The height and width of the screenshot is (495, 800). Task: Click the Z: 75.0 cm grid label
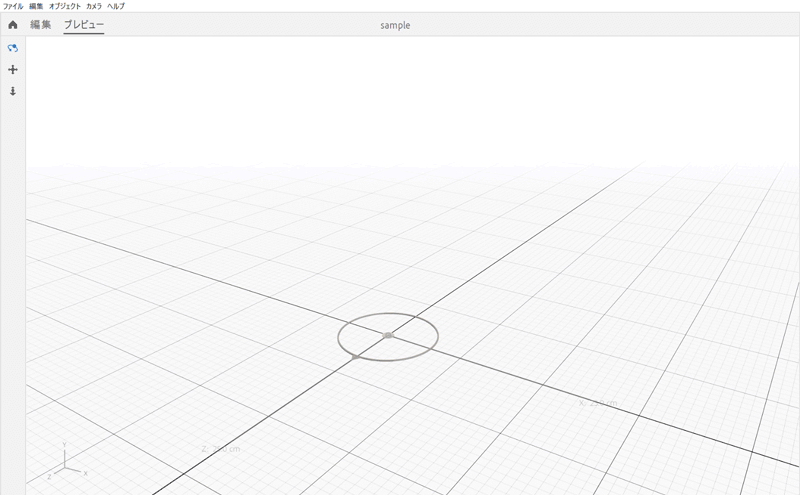pyautogui.click(x=220, y=449)
